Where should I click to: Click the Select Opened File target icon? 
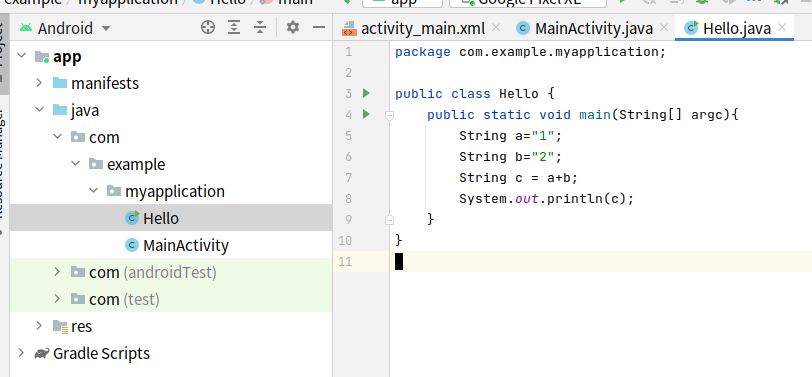208,27
